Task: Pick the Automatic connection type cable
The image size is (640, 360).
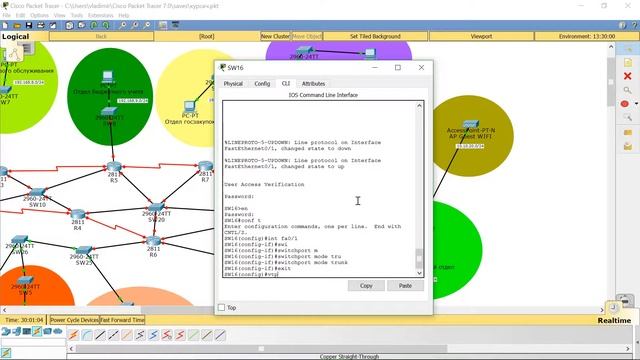Action: click(x=73, y=335)
